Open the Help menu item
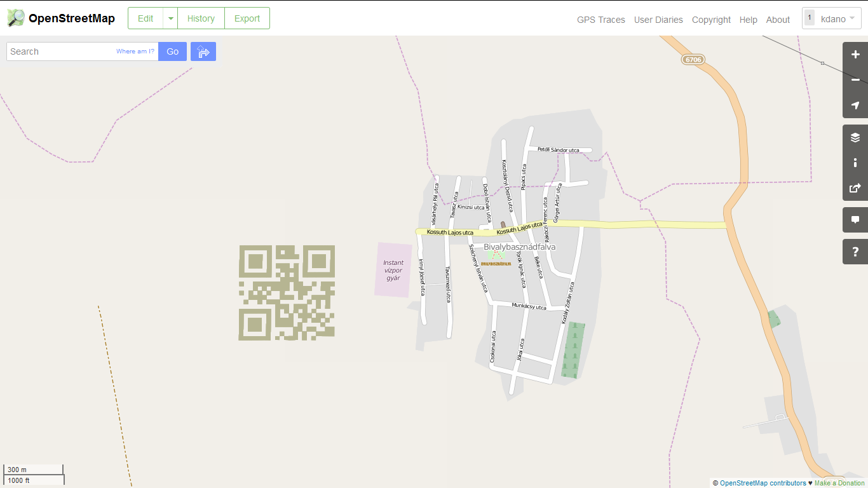868x488 pixels. pos(749,20)
